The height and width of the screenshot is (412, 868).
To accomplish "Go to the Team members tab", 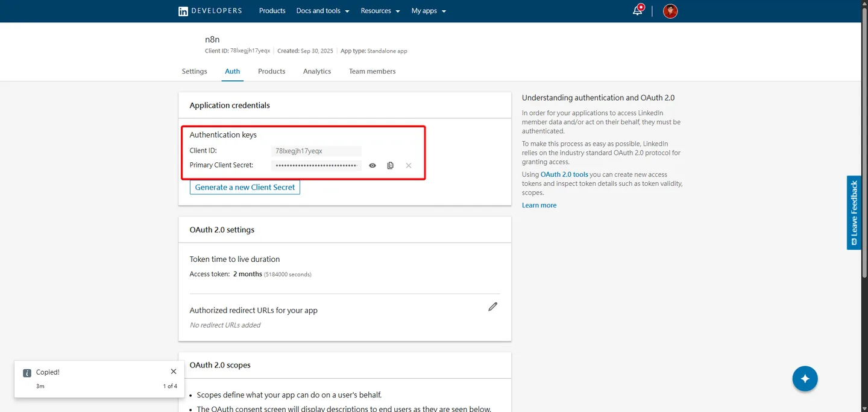I will (372, 71).
